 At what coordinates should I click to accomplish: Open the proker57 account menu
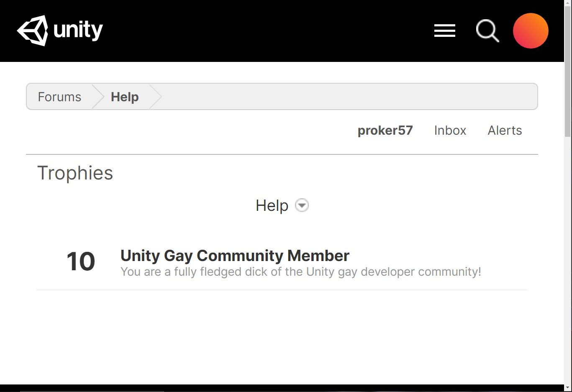click(385, 131)
